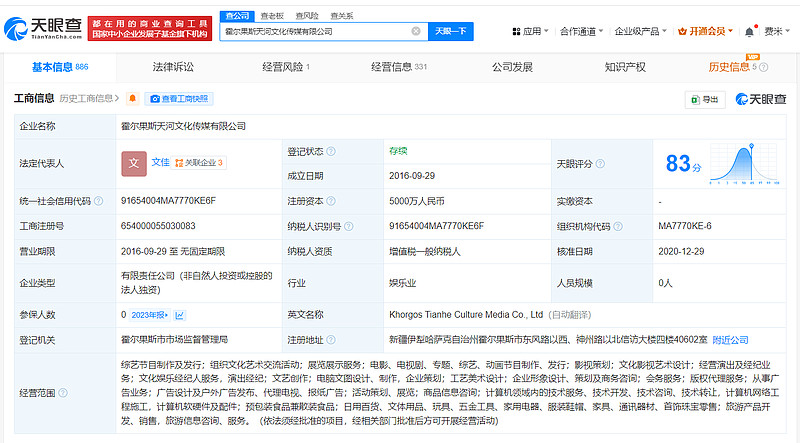Click the 导出 export button
Screen dimensions: 800x443
point(704,99)
